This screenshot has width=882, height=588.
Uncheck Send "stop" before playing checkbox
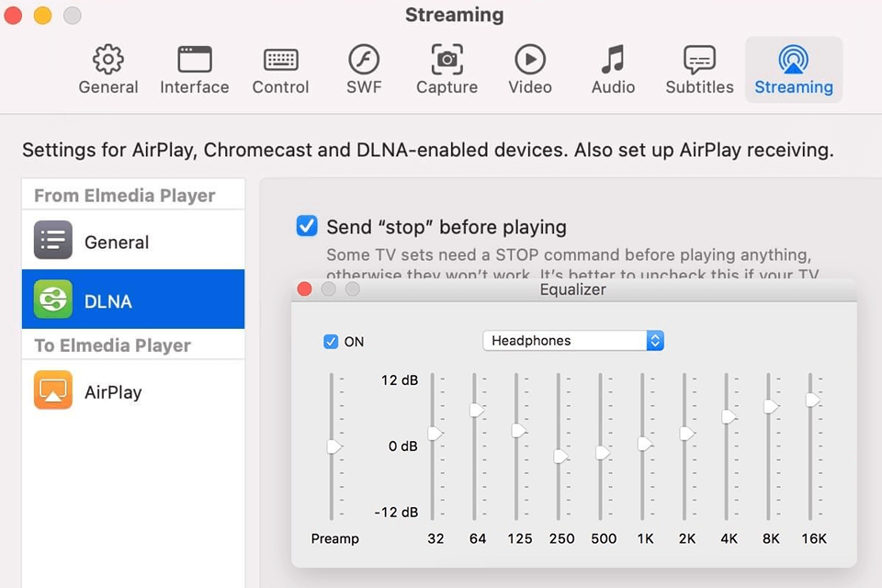[x=307, y=226]
